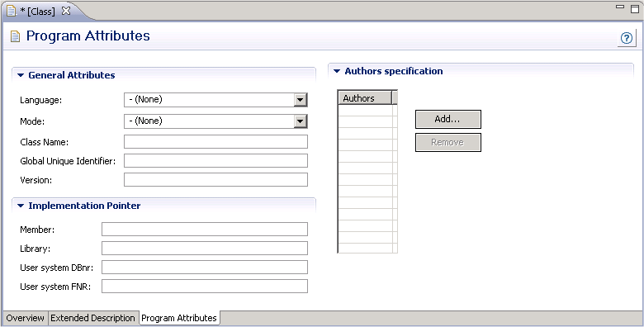Switch to the Extended Description tab
644x327 pixels.
[92, 318]
